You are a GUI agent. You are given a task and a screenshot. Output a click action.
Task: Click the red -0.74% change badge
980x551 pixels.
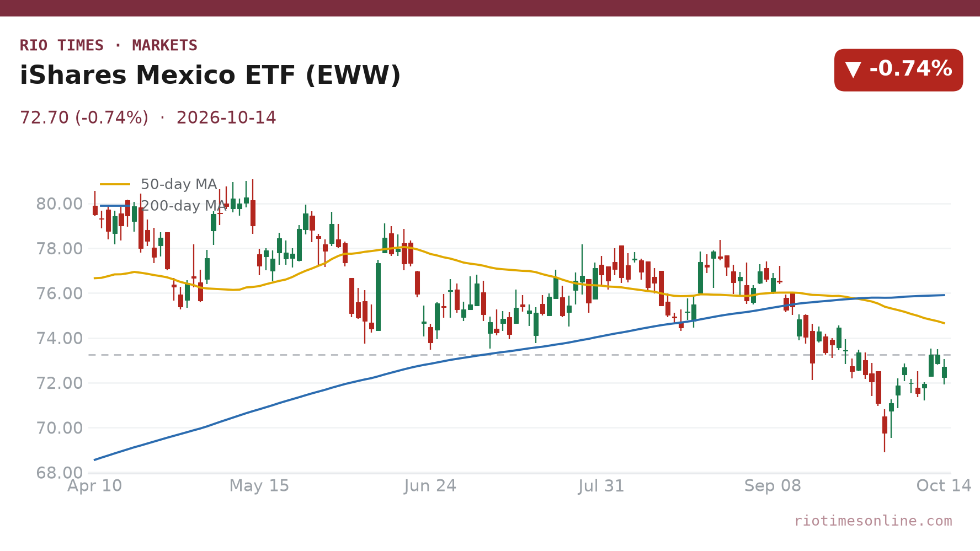[898, 70]
